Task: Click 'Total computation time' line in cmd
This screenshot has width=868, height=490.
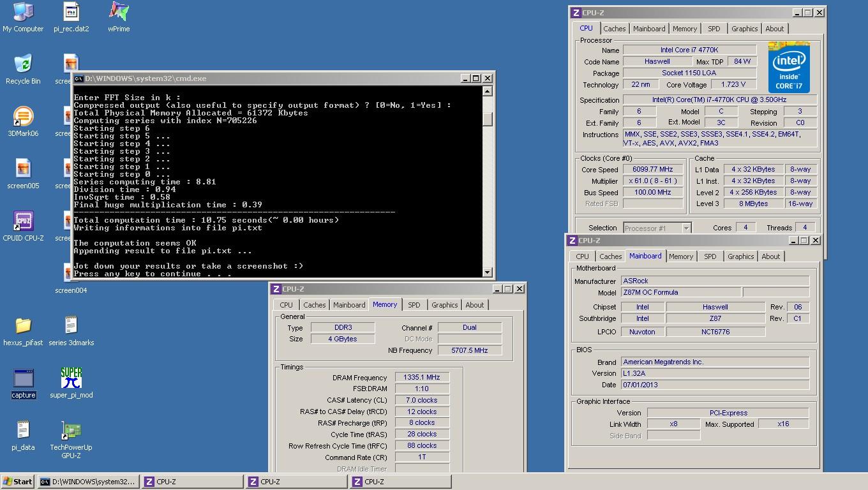Action: coord(206,220)
